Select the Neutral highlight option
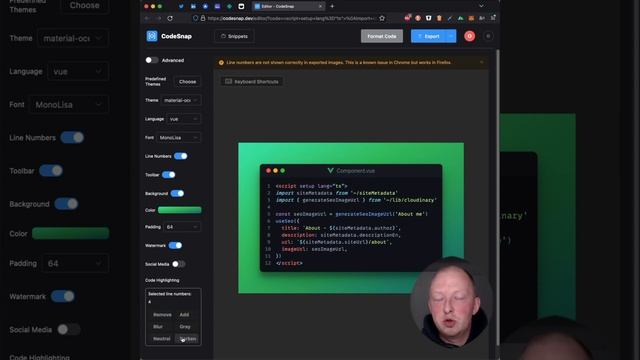This screenshot has width=640, height=360. click(162, 339)
